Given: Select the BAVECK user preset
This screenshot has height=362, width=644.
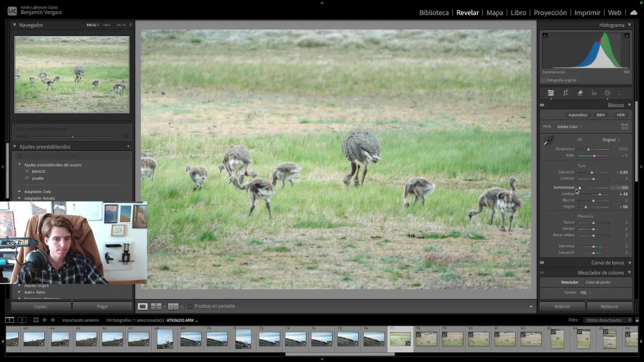Looking at the screenshot, I should [39, 171].
